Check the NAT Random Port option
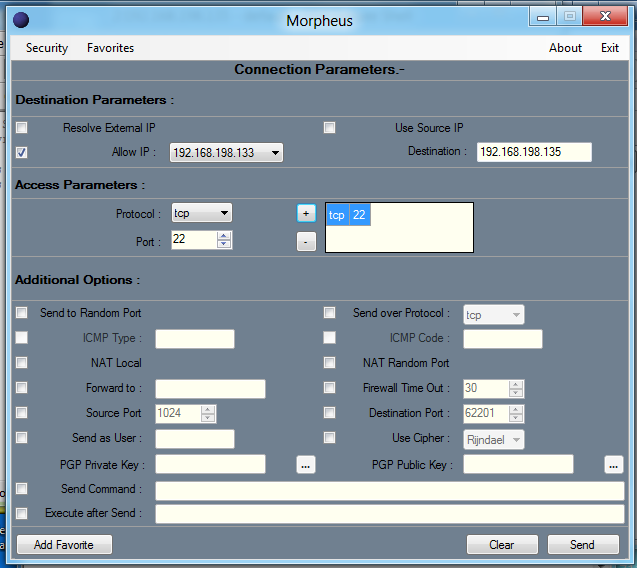 [x=329, y=362]
